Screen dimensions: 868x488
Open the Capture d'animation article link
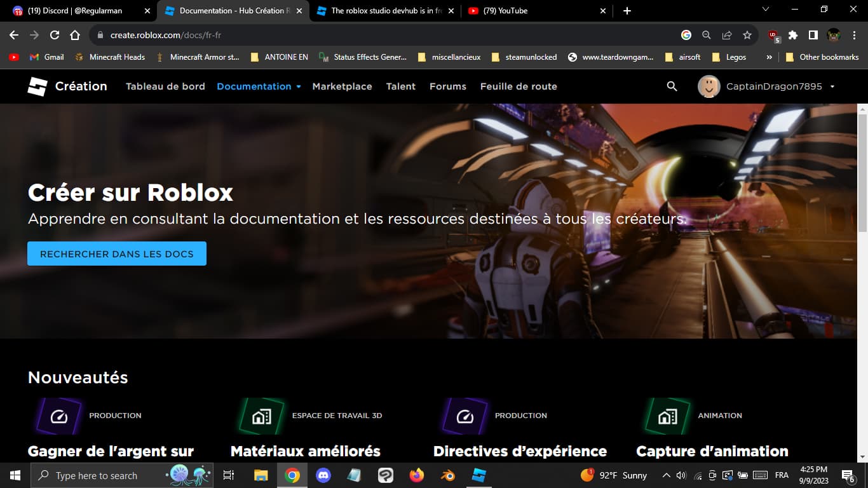711,451
